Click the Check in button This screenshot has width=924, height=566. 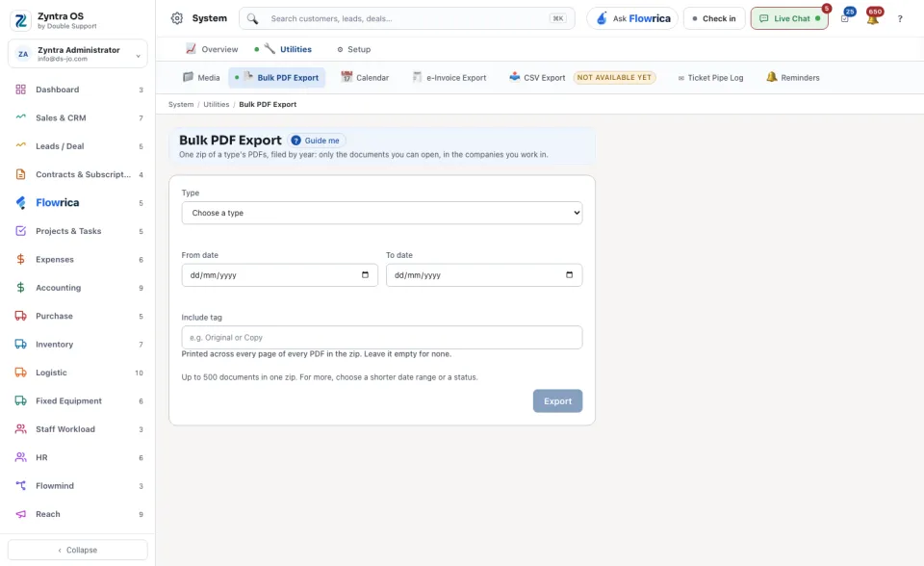click(x=714, y=18)
